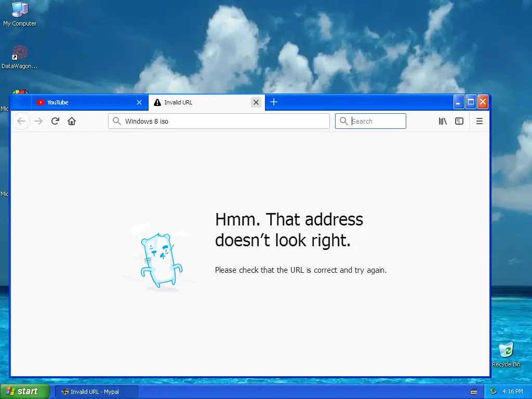Open the home page via house icon
Screen dimensions: 532x399
[72, 121]
